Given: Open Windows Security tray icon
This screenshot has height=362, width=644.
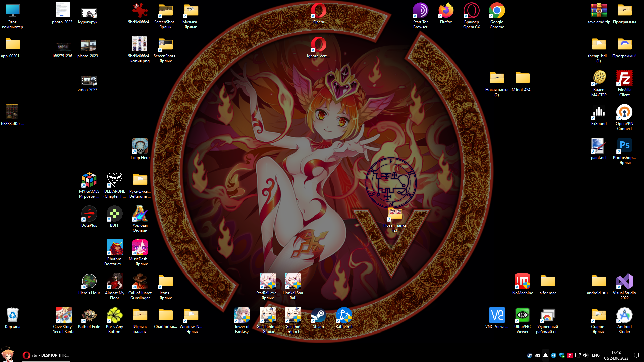Looking at the screenshot, I should click(562, 355).
